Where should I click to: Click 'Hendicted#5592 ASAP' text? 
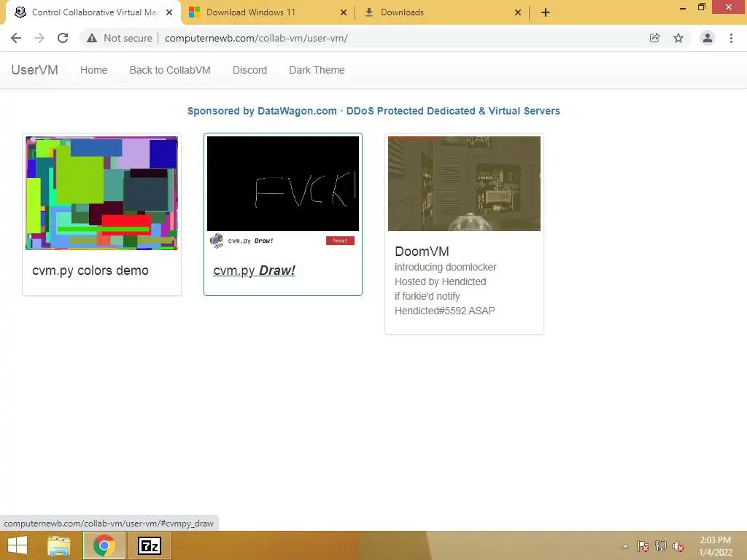coord(444,311)
